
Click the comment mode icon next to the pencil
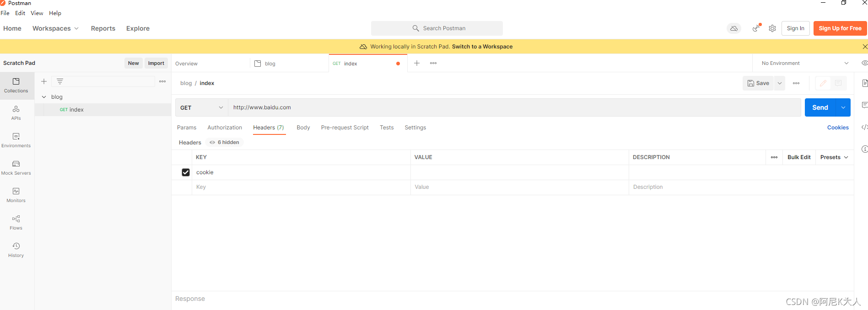(838, 83)
